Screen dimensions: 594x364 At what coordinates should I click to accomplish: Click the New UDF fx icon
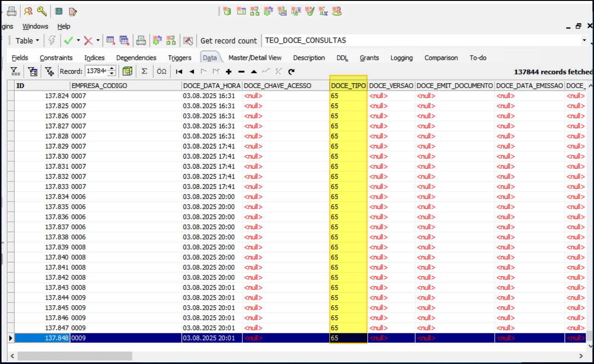(323, 11)
